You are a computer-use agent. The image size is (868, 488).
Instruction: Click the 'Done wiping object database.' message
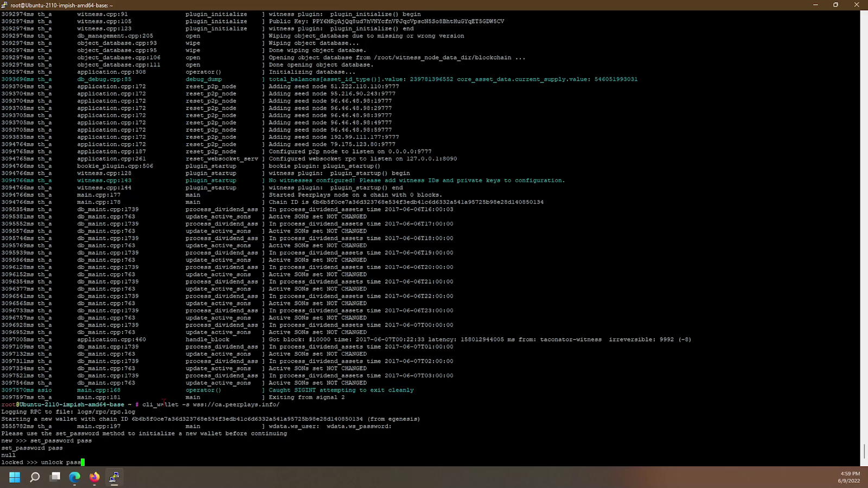point(317,50)
